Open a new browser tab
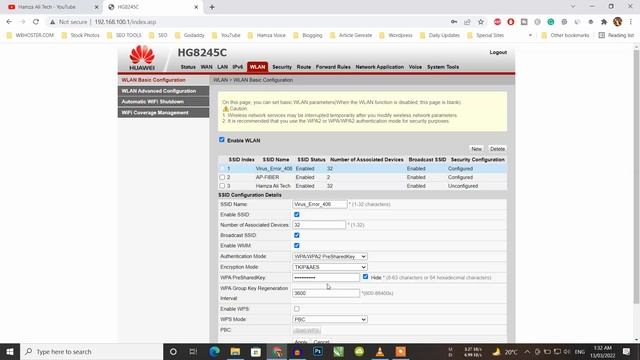Viewport: 640px width, 360px height. (212, 7)
